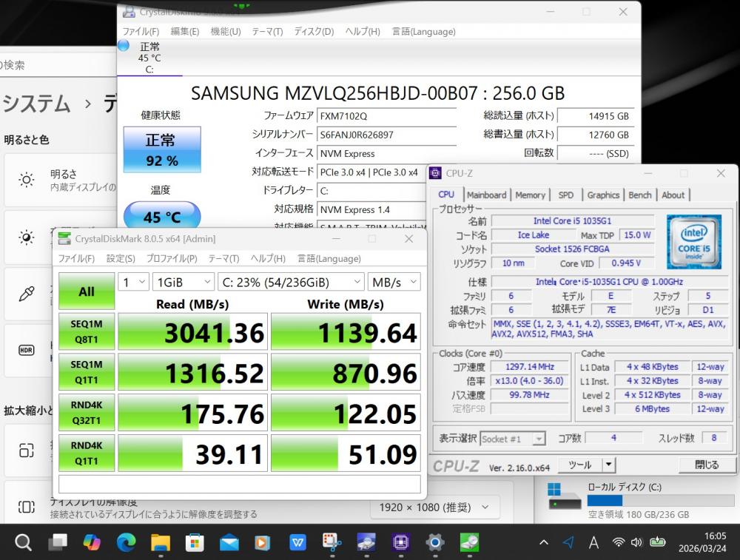This screenshot has height=560, width=740.
Task: Open the C: 23% drive selection dropdown
Action: coord(291,282)
